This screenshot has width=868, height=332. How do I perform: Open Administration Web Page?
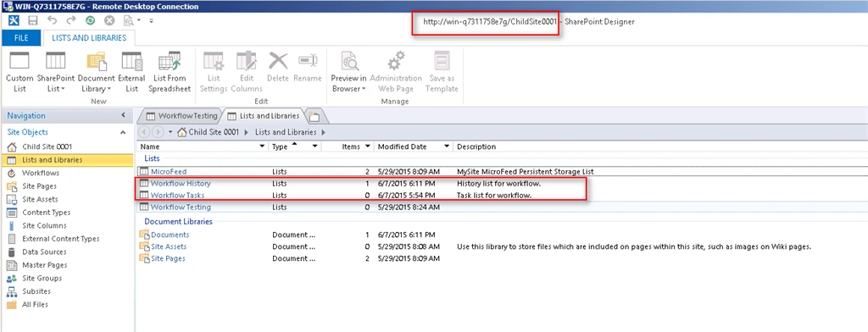[x=396, y=72]
